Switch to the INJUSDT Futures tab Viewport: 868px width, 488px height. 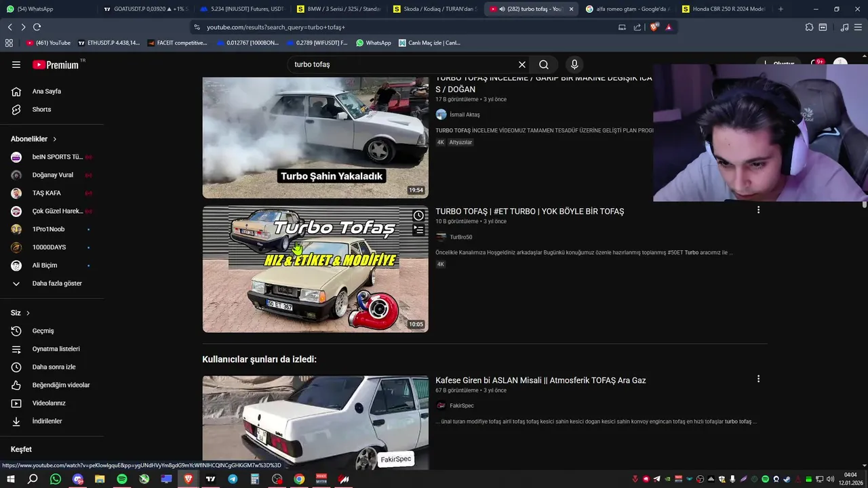(x=241, y=9)
